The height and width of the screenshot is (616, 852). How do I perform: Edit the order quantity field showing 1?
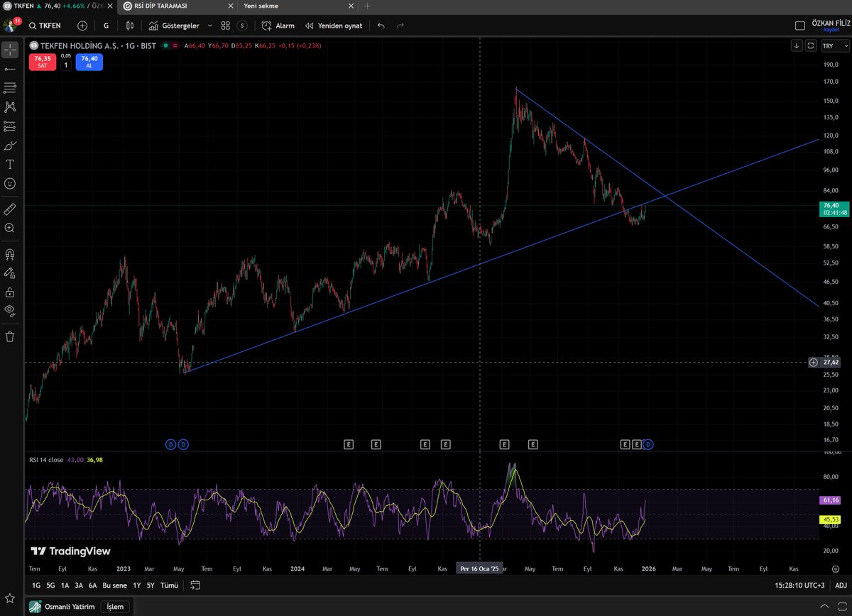pos(66,65)
